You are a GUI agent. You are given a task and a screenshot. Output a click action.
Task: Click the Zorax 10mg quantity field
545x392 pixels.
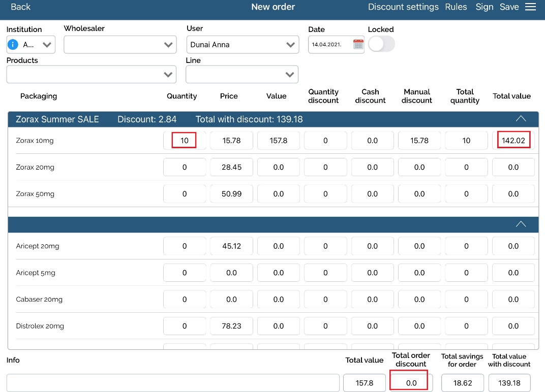tap(184, 141)
